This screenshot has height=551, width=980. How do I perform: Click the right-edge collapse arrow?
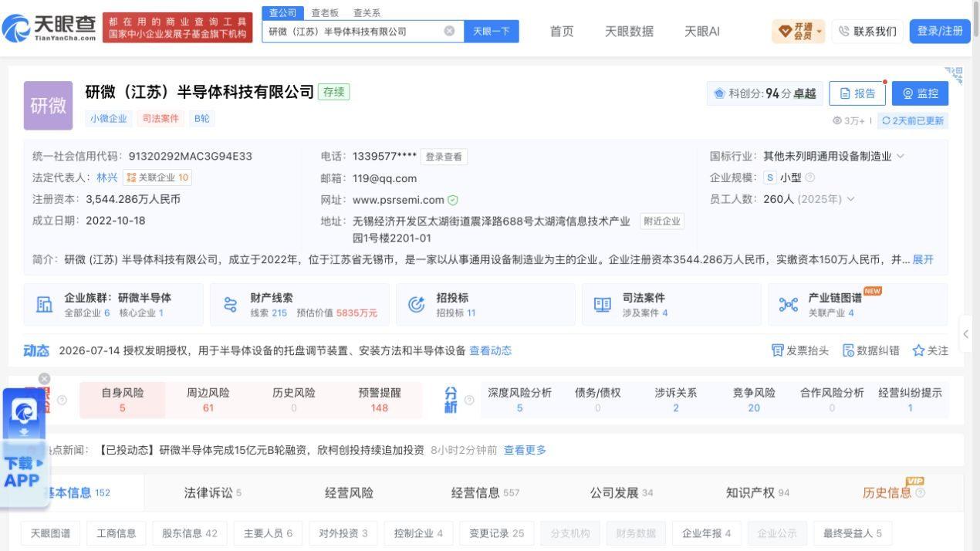(966, 334)
